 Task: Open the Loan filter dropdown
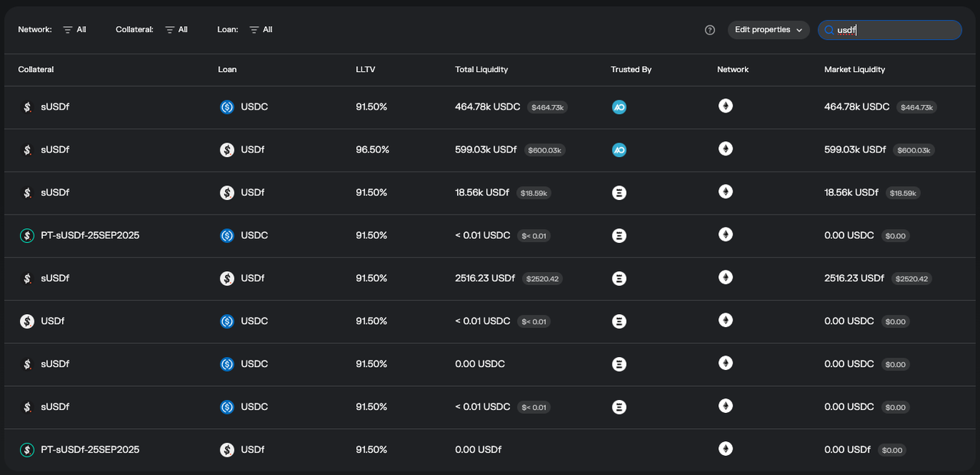point(261,30)
